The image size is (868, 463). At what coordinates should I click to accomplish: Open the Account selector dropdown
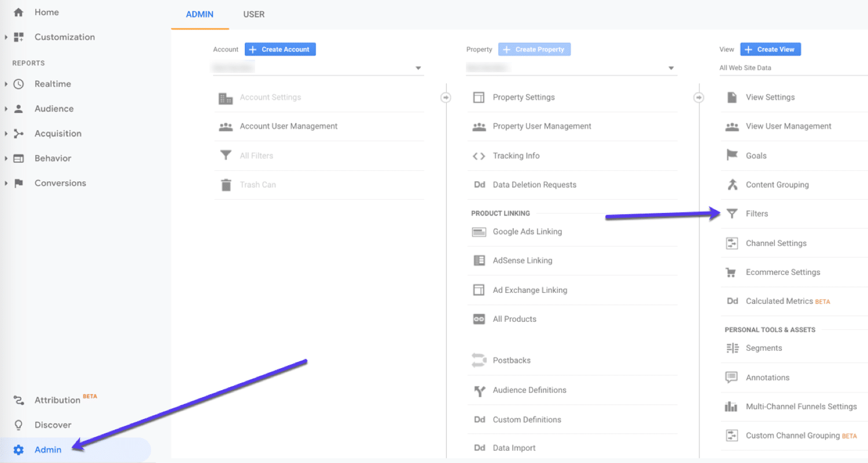click(x=418, y=67)
